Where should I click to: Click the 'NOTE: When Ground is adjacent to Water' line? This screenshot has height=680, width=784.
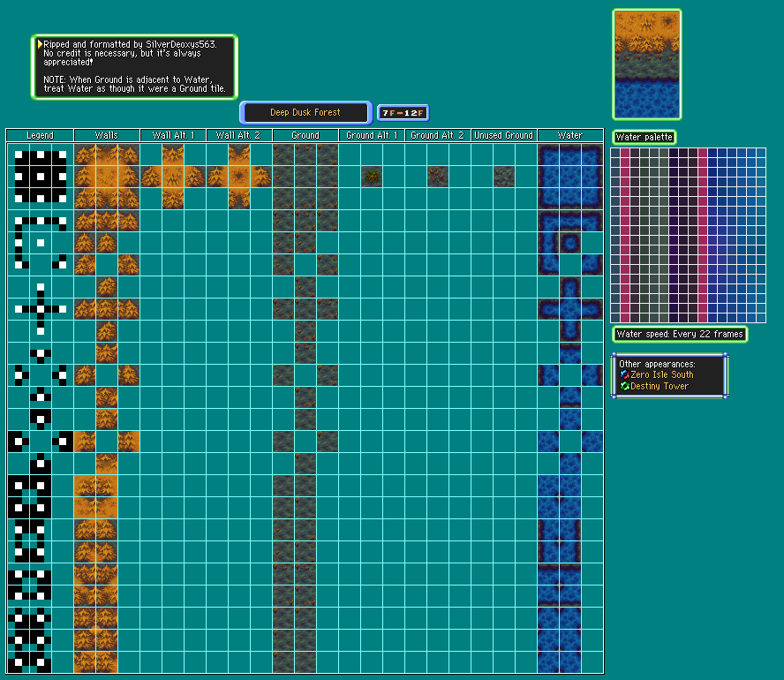(x=128, y=79)
